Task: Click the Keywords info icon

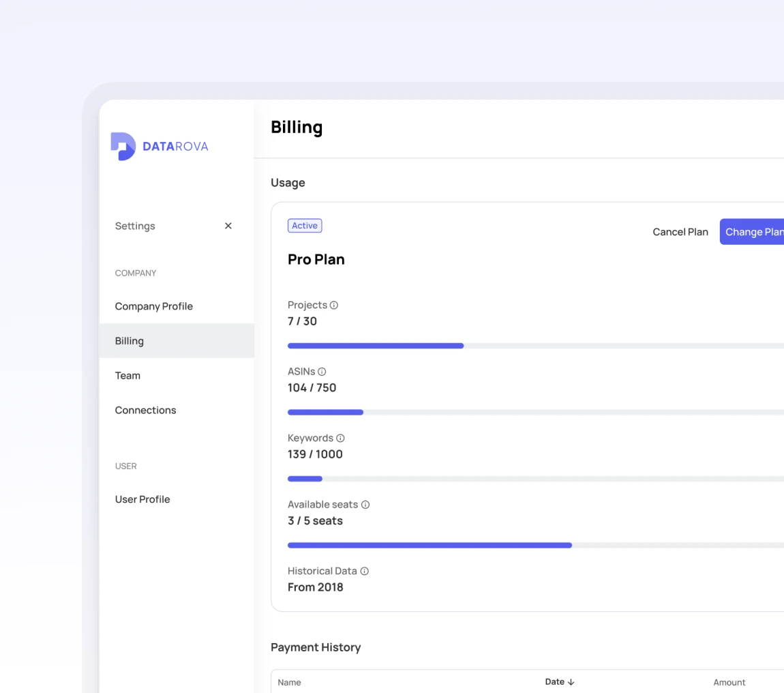Action: coord(340,439)
